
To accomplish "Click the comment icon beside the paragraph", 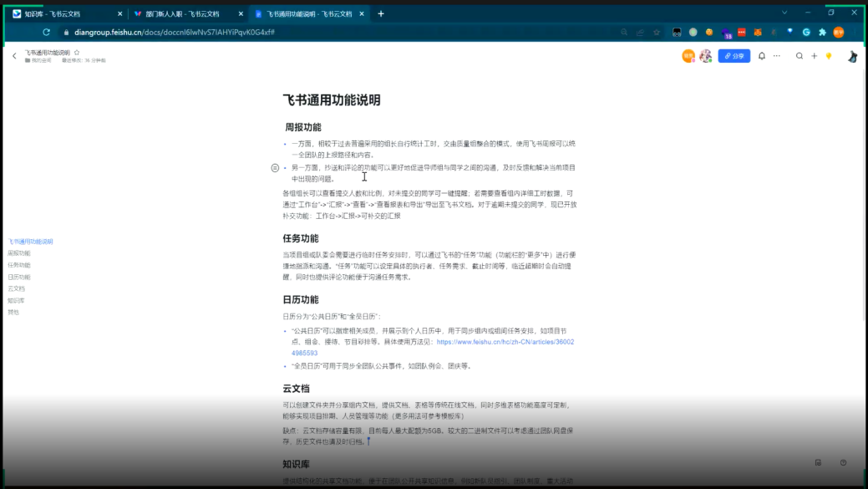I will point(275,168).
